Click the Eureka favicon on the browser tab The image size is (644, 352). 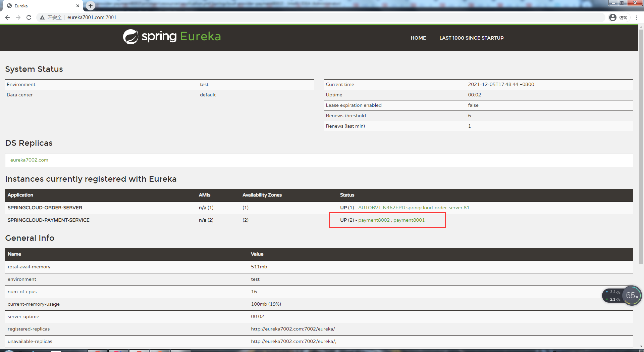pos(9,6)
